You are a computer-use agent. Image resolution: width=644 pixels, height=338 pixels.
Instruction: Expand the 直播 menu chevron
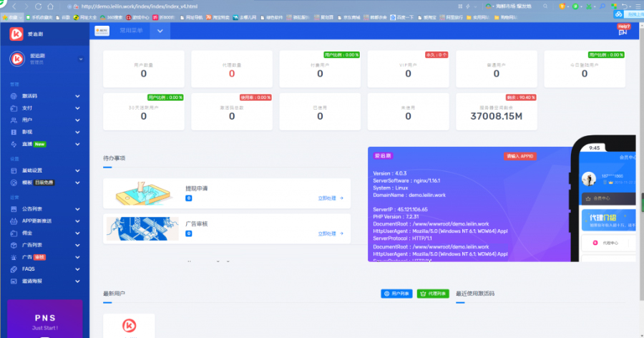pyautogui.click(x=77, y=145)
